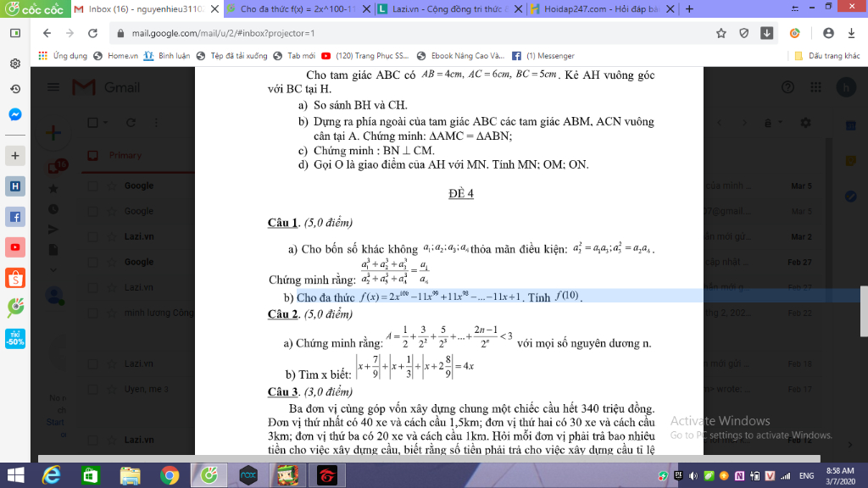Open YouTube shortcut in the sidebar

click(x=15, y=247)
